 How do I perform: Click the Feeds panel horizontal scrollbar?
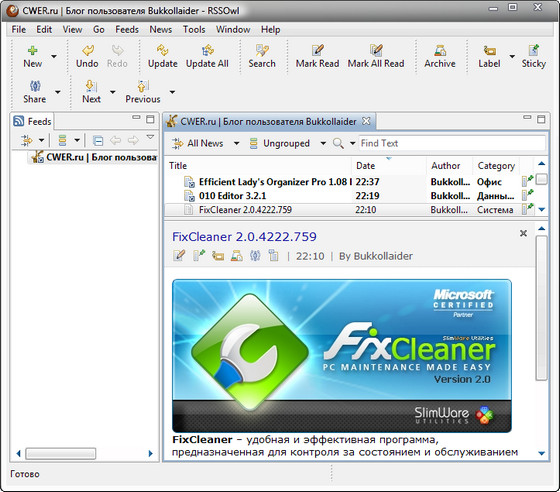(61, 453)
